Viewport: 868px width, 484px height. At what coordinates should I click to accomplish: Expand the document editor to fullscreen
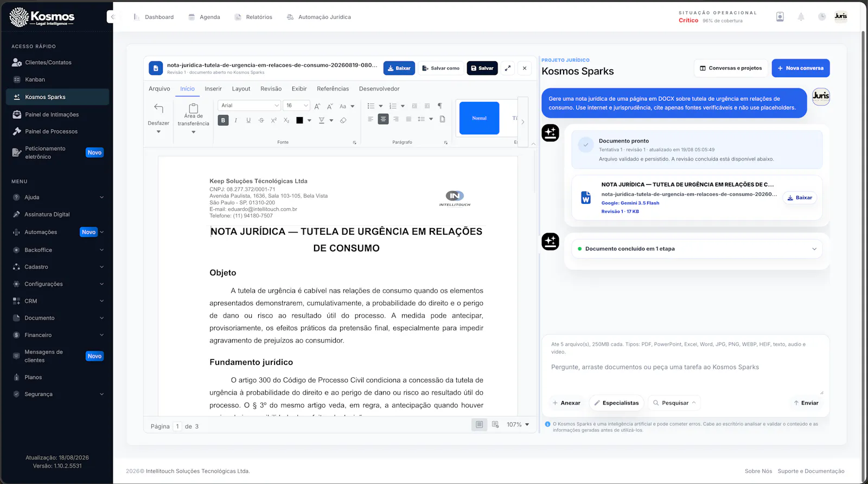508,68
